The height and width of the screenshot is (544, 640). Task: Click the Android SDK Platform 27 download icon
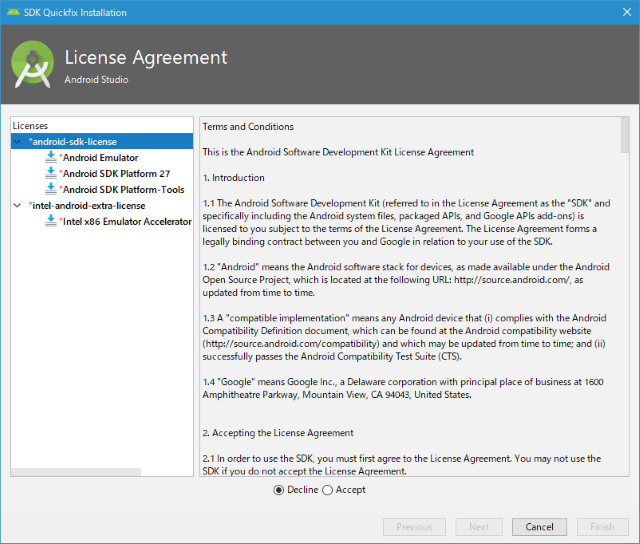[51, 173]
